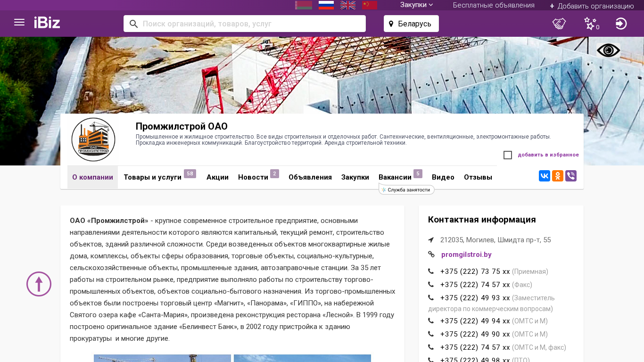
Task: Share page via Viber
Action: click(571, 176)
